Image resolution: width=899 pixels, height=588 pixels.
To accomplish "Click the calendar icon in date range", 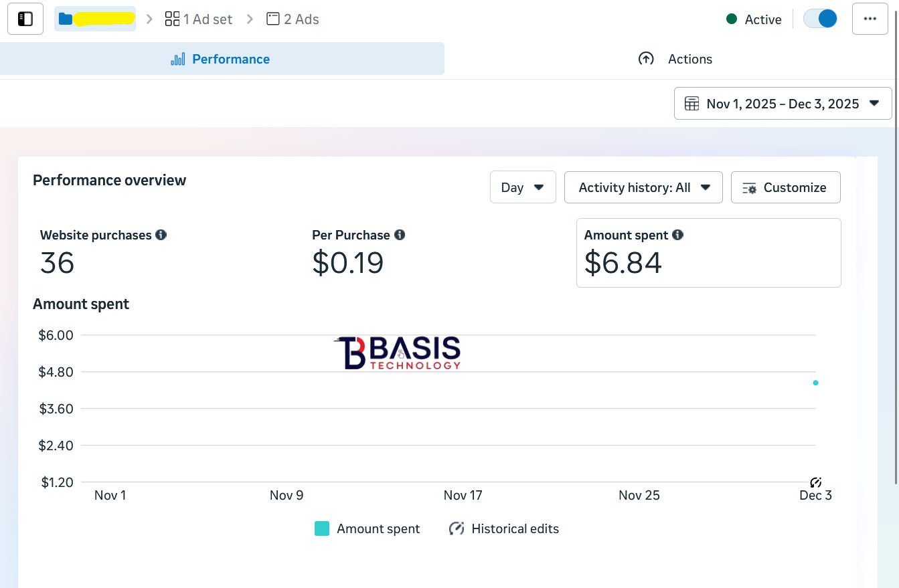I will (692, 104).
